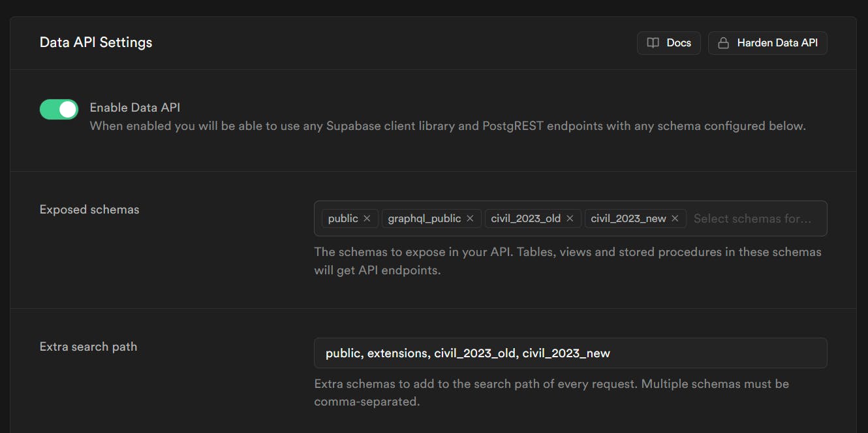Image resolution: width=868 pixels, height=433 pixels.
Task: Focus the Extra search path field
Action: 570,353
